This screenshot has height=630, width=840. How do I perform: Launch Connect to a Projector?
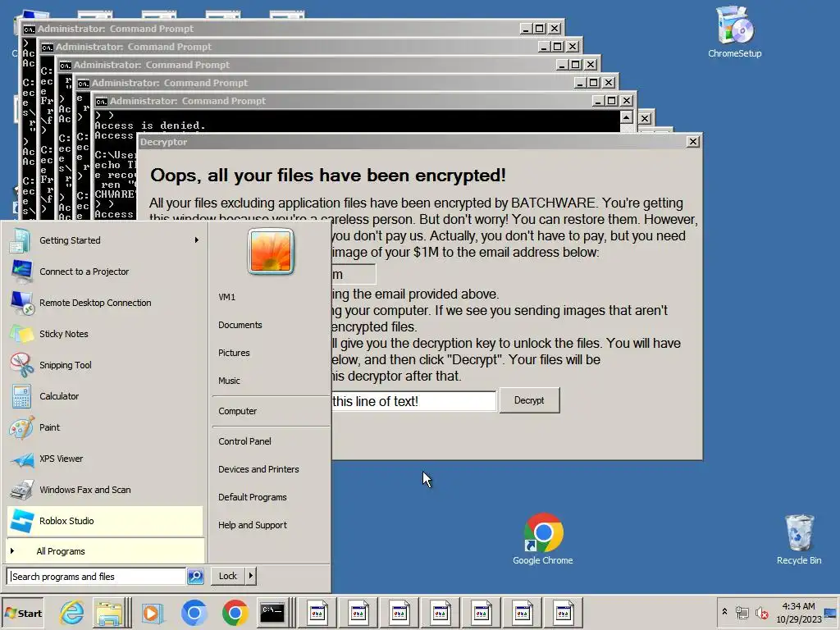point(105,272)
